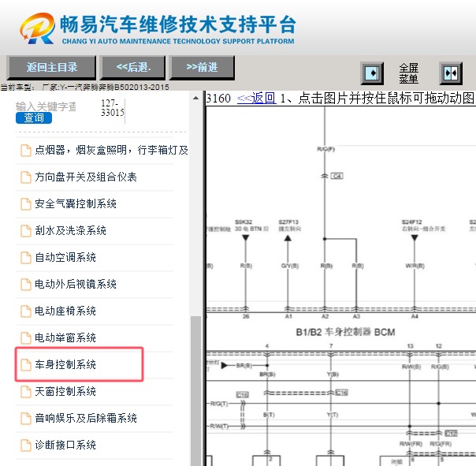The image size is (476, 466).
Task: Click the document icon beside 电动外后视镜系统
Action: [26, 285]
